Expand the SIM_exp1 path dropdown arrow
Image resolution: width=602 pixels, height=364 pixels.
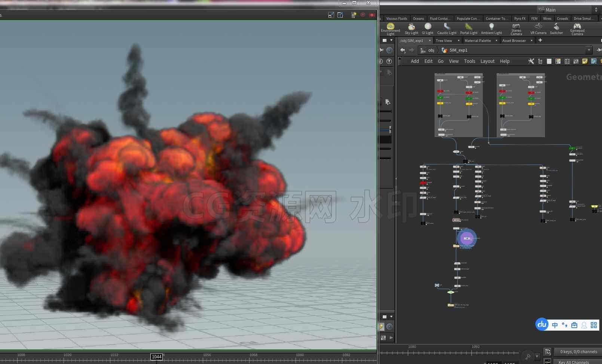(x=589, y=50)
